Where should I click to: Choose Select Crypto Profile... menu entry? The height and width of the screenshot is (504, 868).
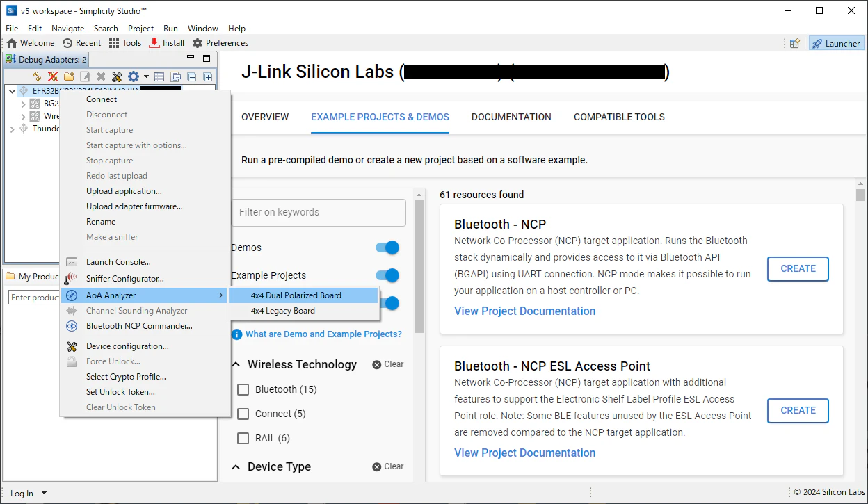126,377
